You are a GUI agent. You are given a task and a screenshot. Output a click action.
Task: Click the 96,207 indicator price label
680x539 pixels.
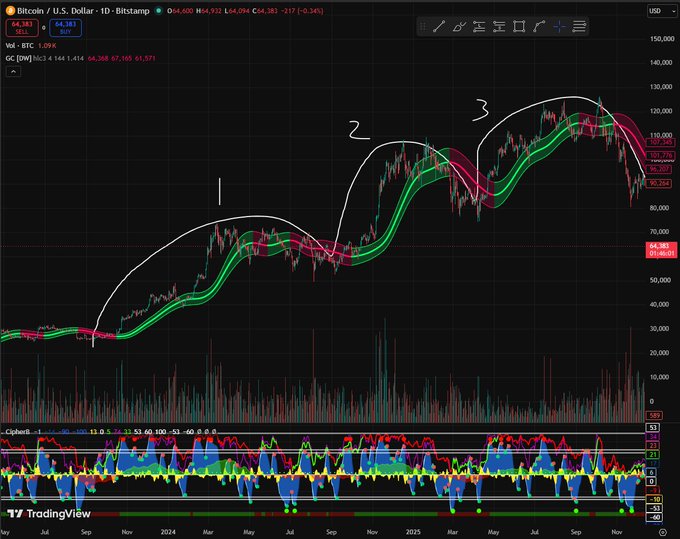pos(659,169)
